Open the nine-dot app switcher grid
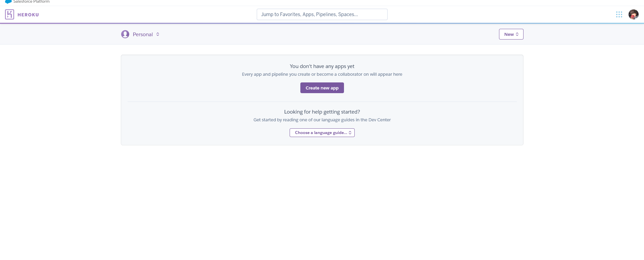Screen dimensions: 644x260 click(x=619, y=14)
